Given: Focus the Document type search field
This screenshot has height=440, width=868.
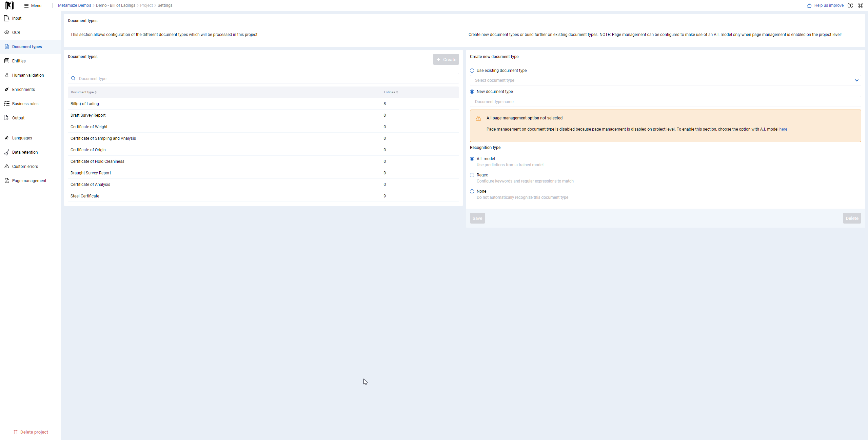Looking at the screenshot, I should coord(263,78).
